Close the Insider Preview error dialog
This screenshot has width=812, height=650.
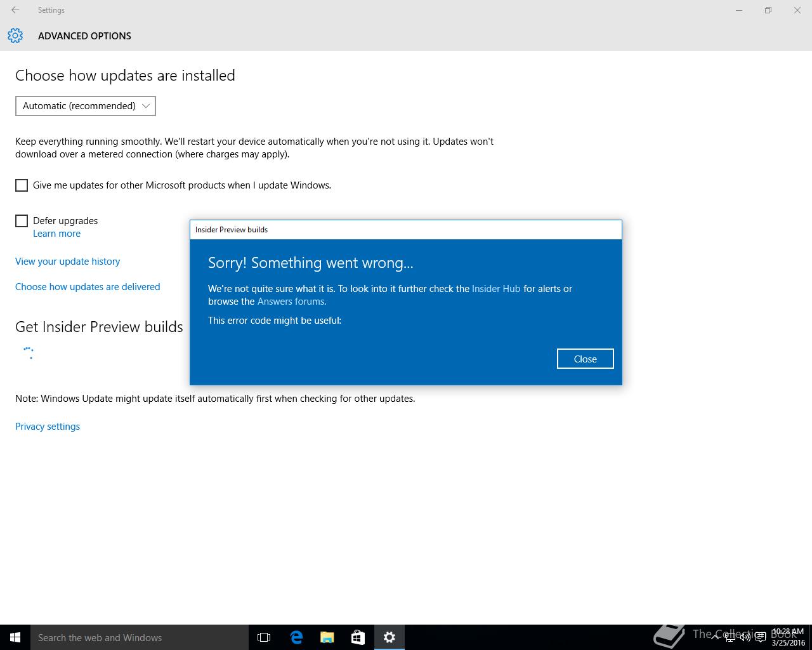click(x=585, y=359)
